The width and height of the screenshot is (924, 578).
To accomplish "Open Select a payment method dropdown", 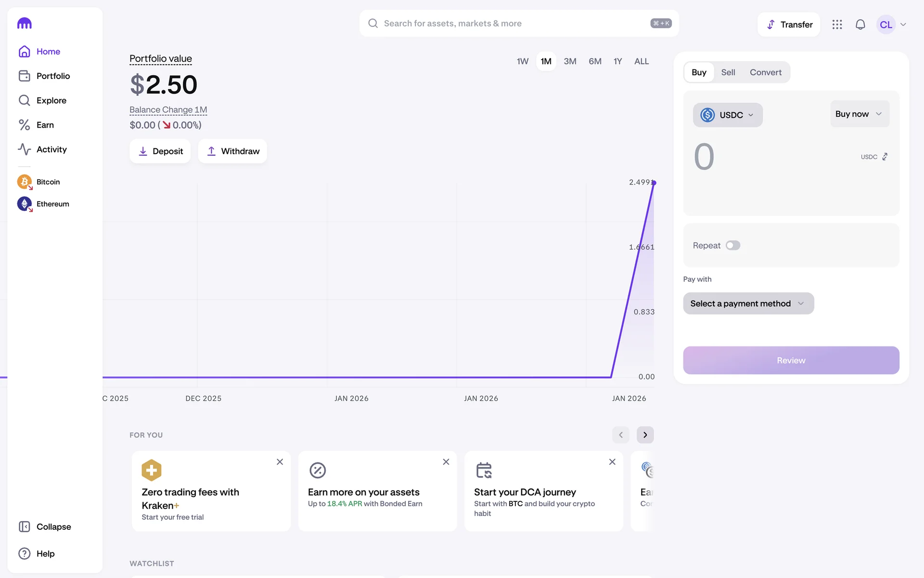I will click(x=748, y=303).
